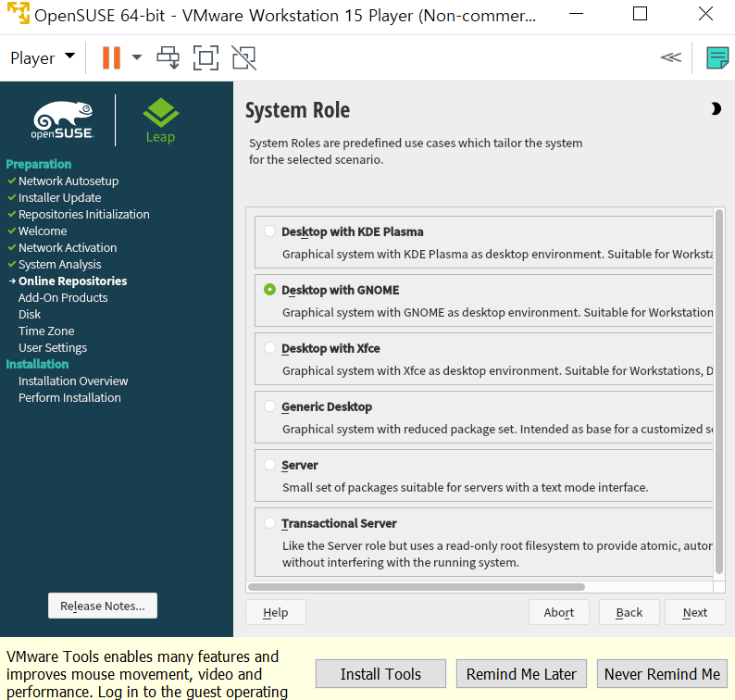Click Install Tools button

(380, 674)
